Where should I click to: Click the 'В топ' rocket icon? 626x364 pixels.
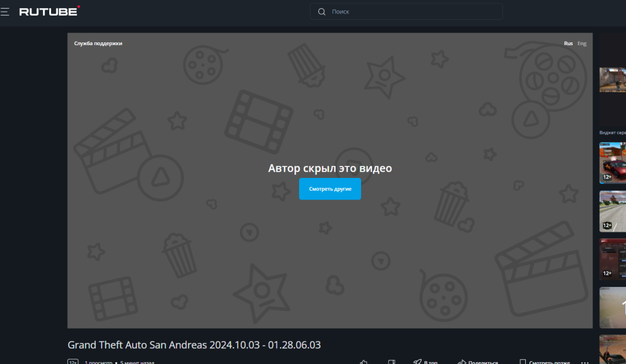417,362
